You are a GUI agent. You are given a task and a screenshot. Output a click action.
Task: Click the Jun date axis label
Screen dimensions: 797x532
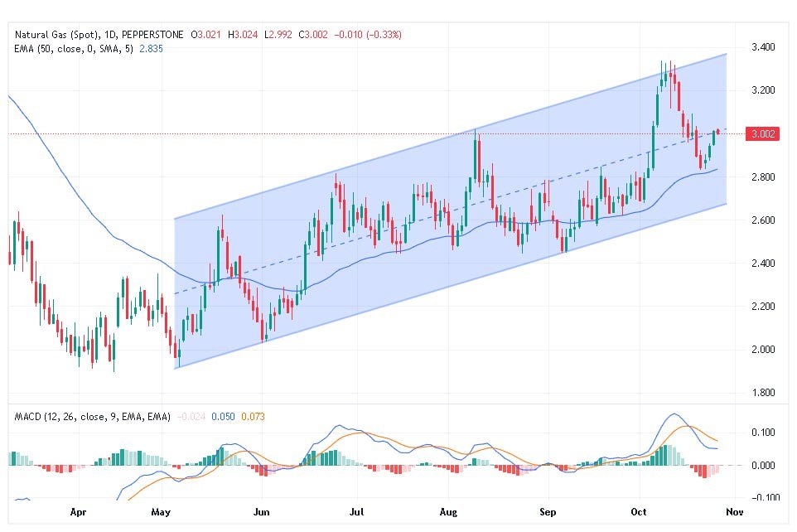coord(261,512)
